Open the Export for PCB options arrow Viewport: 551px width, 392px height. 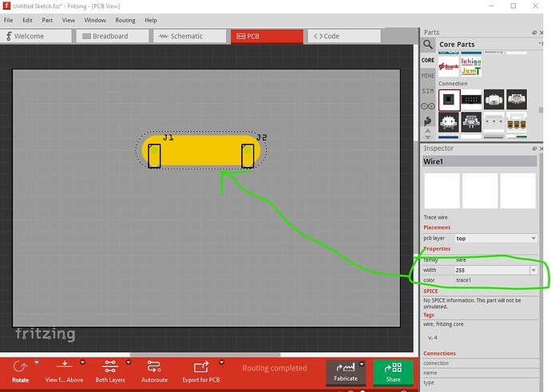pyautogui.click(x=221, y=362)
